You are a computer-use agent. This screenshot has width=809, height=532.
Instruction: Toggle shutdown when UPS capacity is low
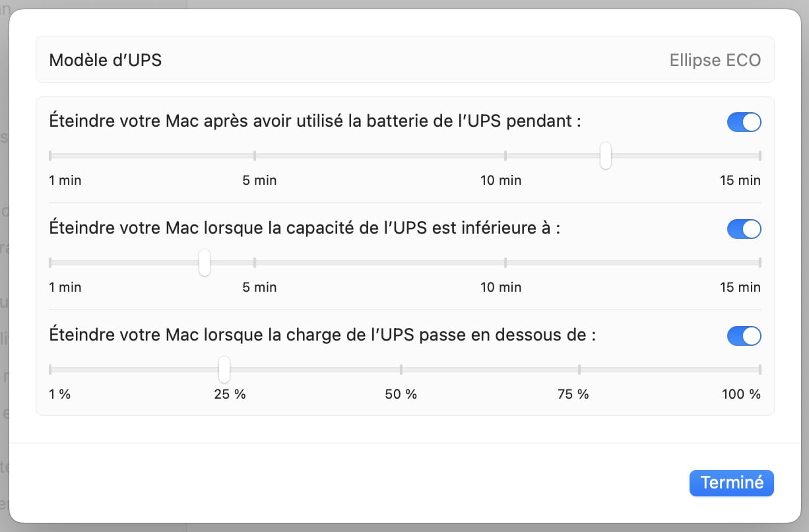[744, 229]
